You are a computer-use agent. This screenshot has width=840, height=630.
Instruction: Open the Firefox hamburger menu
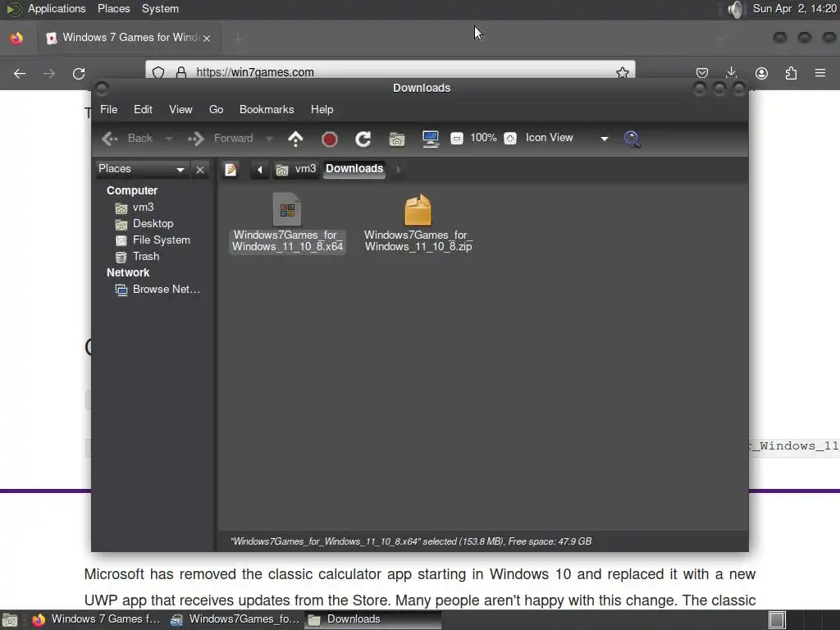(820, 73)
